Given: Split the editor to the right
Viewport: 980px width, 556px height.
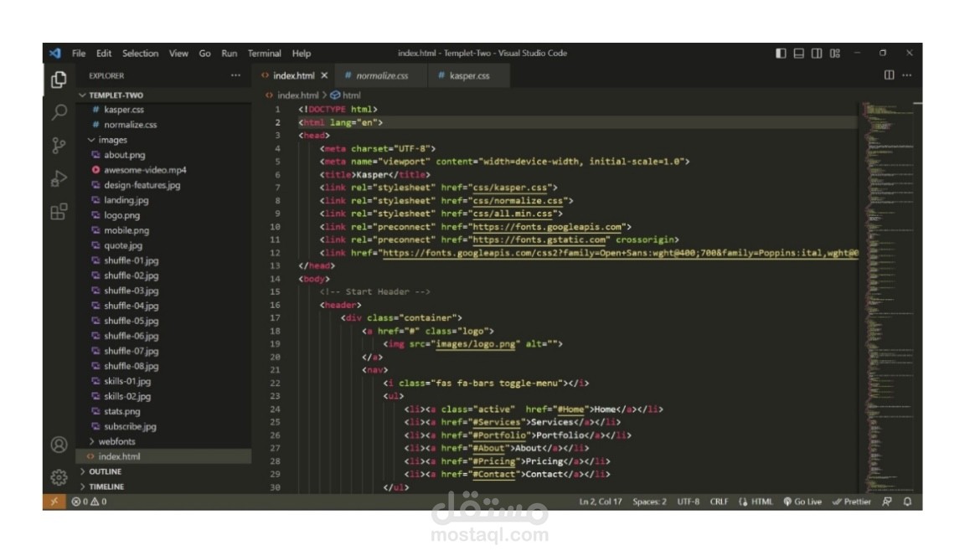Looking at the screenshot, I should [889, 75].
